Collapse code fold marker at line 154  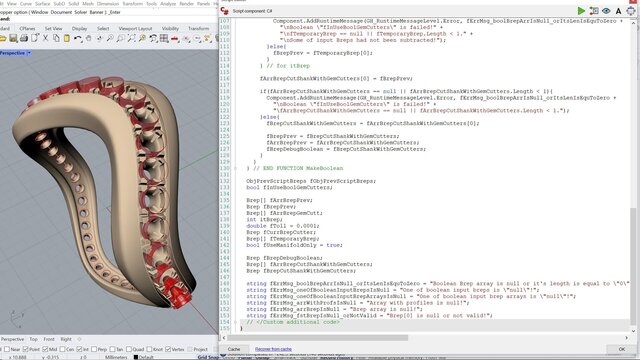[x=236, y=322]
